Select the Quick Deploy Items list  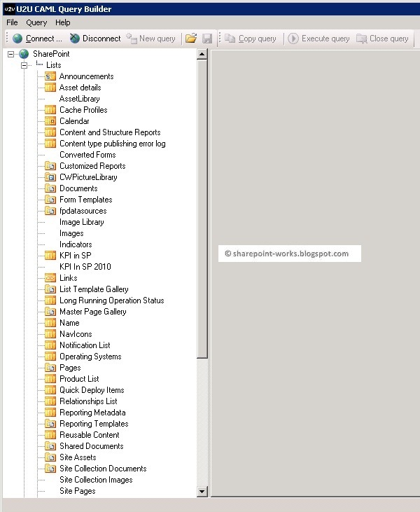pyautogui.click(x=92, y=390)
